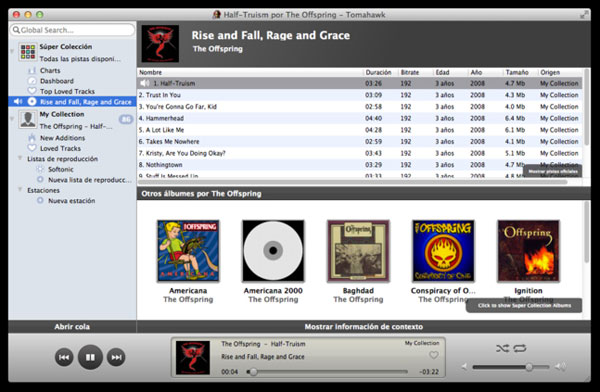Open New Additions in sidebar

pyautogui.click(x=62, y=138)
